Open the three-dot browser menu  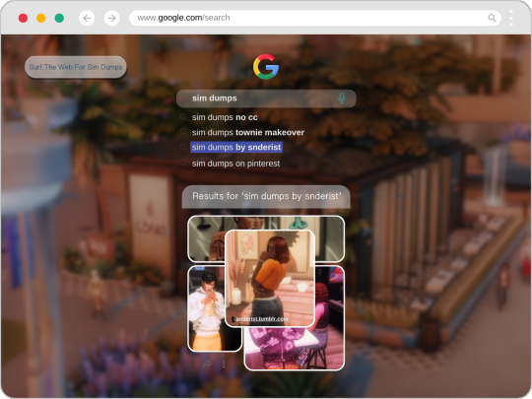click(x=511, y=18)
